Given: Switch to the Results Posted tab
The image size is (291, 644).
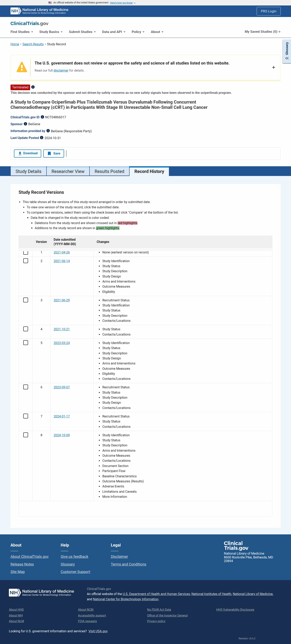Looking at the screenshot, I should (109, 171).
